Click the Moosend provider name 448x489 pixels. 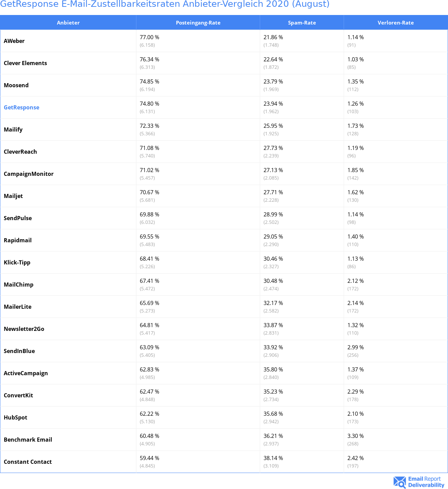pos(16,85)
